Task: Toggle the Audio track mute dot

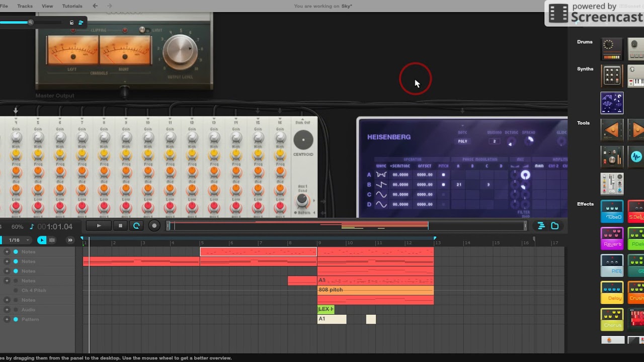Action: click(16, 310)
